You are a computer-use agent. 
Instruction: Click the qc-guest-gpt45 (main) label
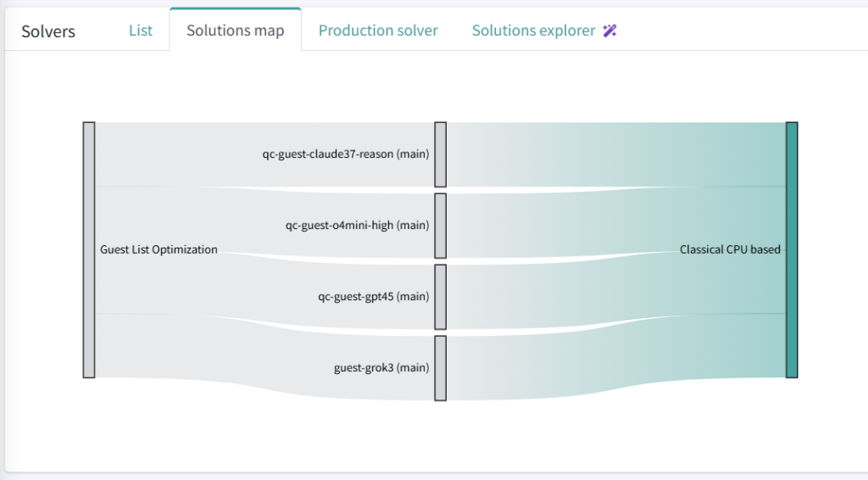[373, 297]
